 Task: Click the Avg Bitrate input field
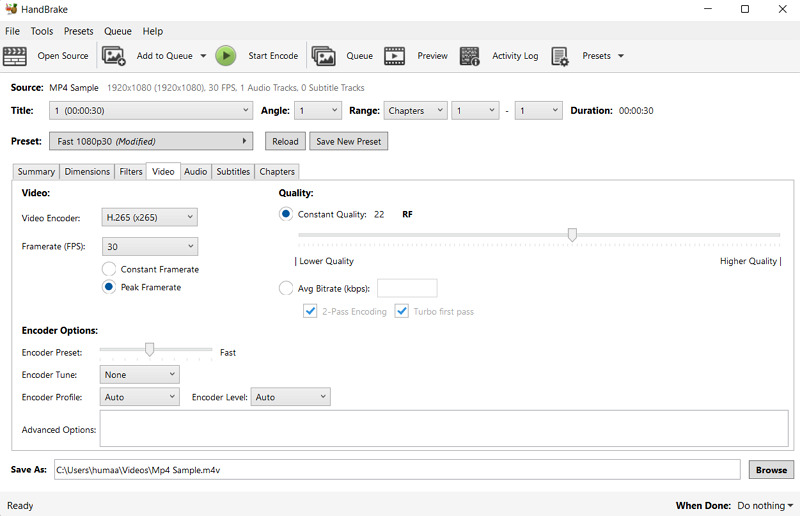click(x=407, y=288)
